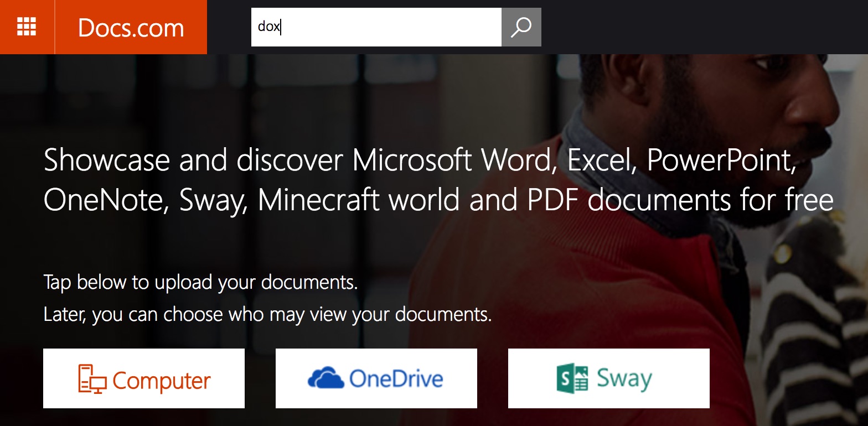Click the magnifying glass search button
The height and width of the screenshot is (426, 868).
click(x=521, y=27)
